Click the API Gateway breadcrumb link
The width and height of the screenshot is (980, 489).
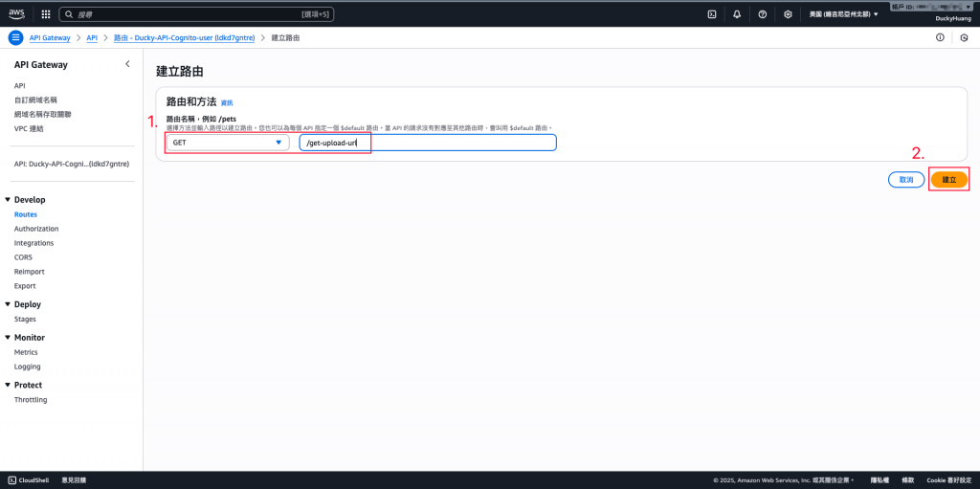(x=50, y=38)
